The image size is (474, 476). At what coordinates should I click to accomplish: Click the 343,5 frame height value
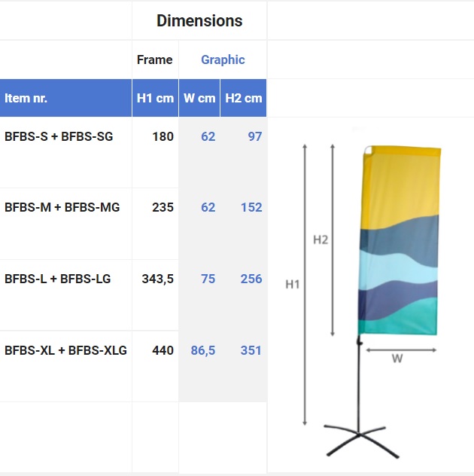pos(158,279)
